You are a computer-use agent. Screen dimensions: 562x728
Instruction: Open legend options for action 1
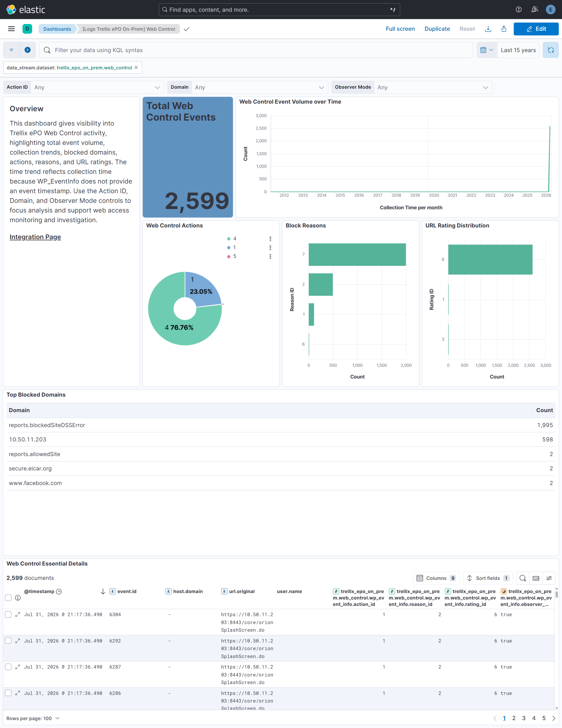coord(270,248)
